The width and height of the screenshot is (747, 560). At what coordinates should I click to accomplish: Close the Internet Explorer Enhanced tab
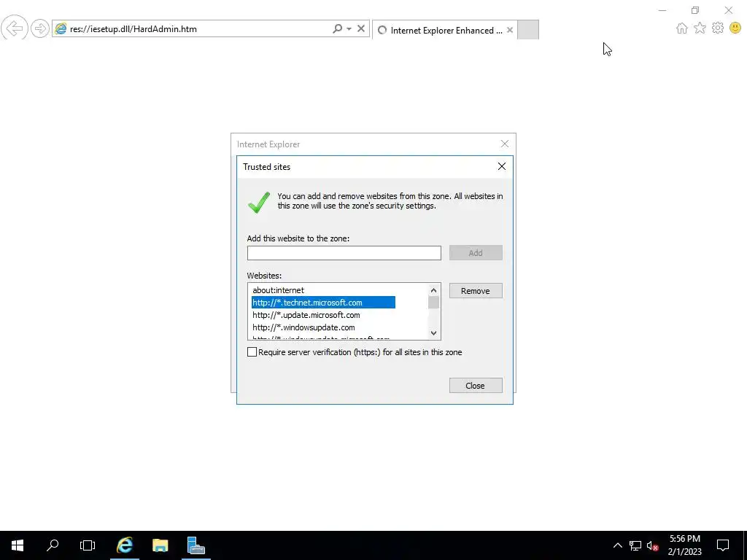(510, 30)
